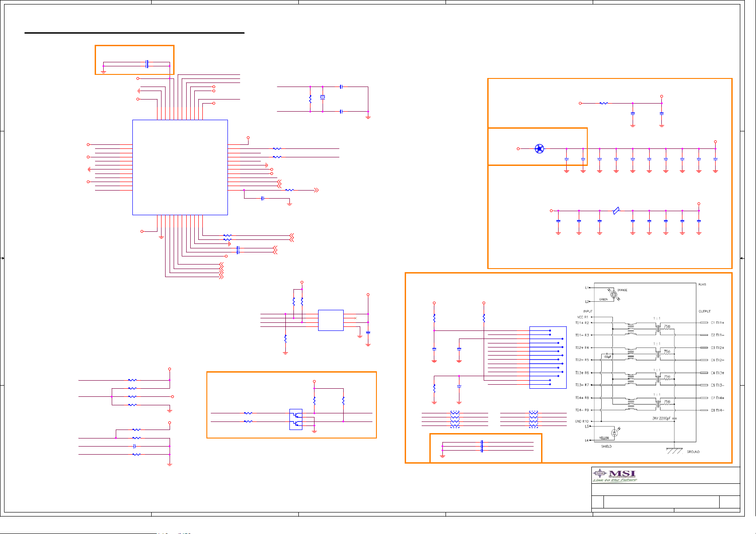This screenshot has height=534, width=756.
Task: Select the bi-color orange/green LED symbol
Action: 614,295
